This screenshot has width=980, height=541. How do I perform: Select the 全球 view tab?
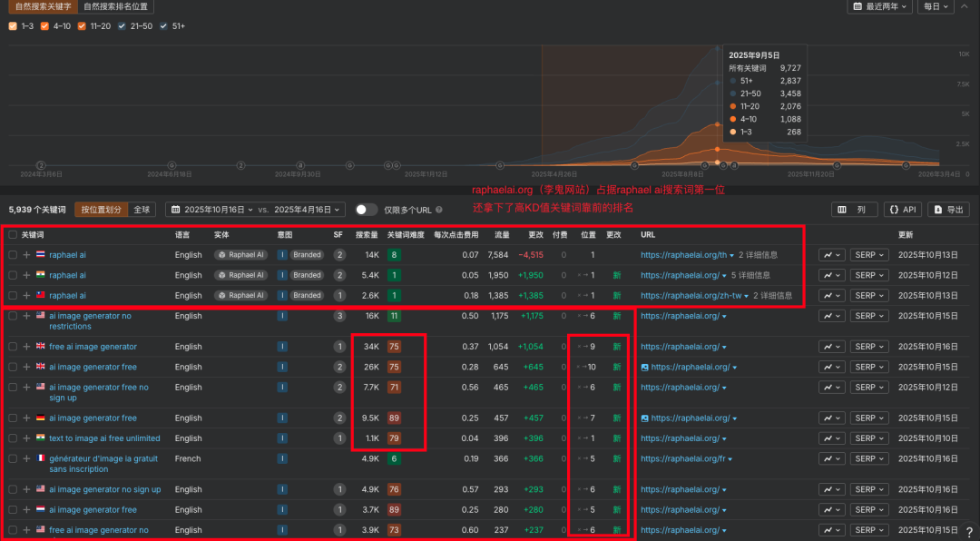point(142,210)
